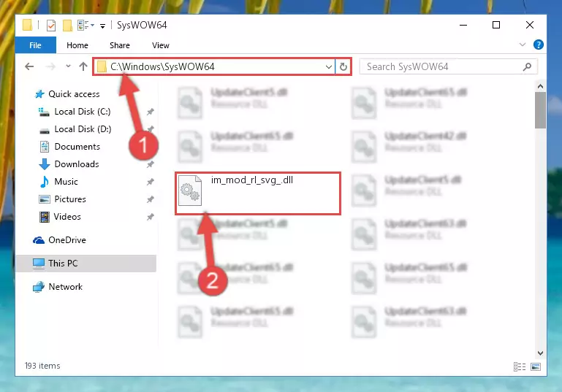
Task: Refresh the SysWOW64 folder view
Action: (343, 66)
